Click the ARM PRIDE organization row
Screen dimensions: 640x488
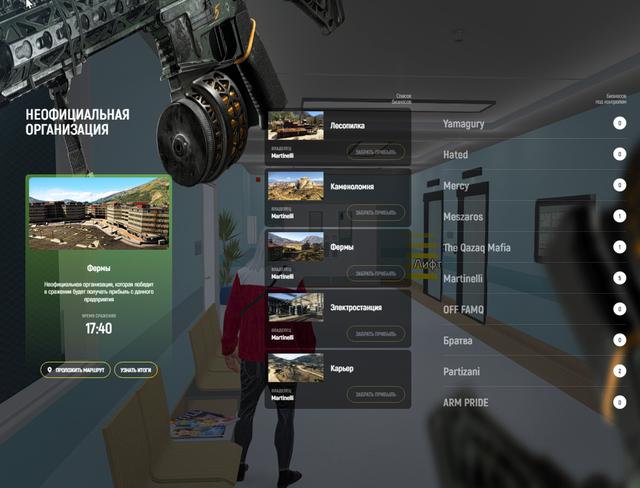(535, 402)
